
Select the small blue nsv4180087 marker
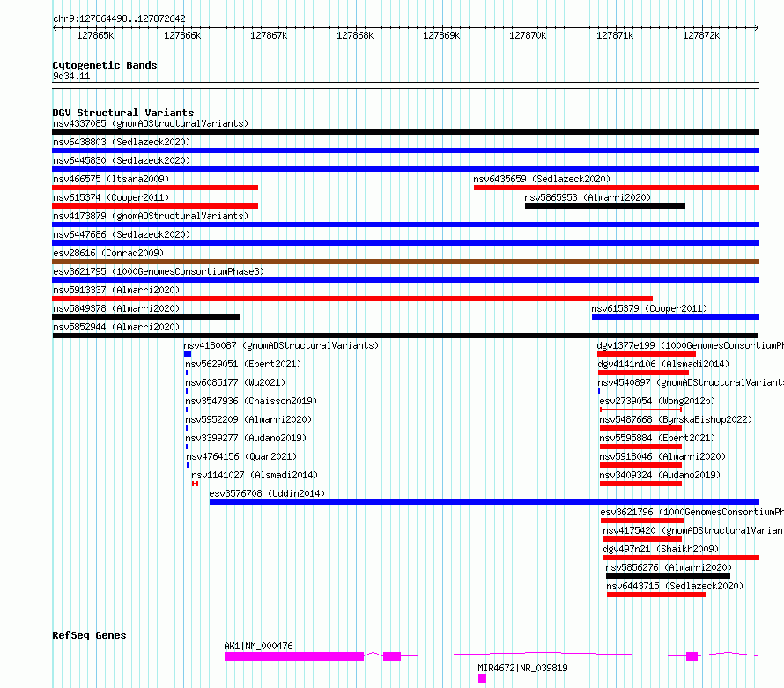pyautogui.click(x=188, y=354)
